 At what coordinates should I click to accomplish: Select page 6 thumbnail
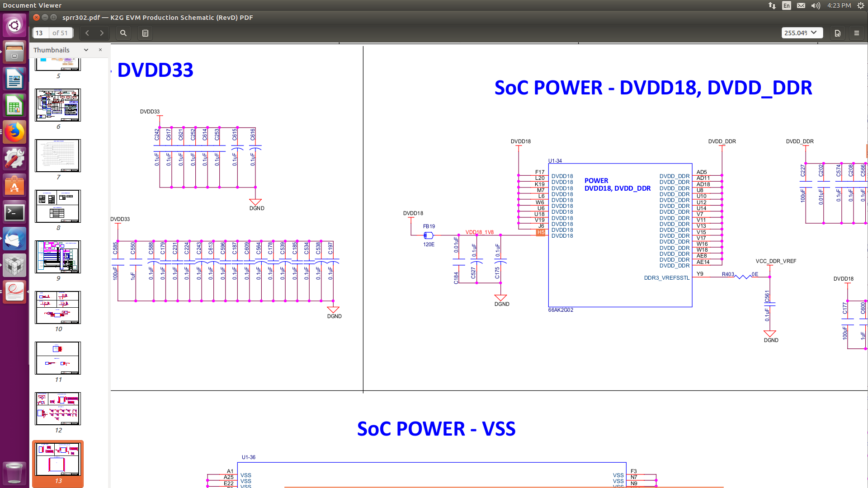58,105
